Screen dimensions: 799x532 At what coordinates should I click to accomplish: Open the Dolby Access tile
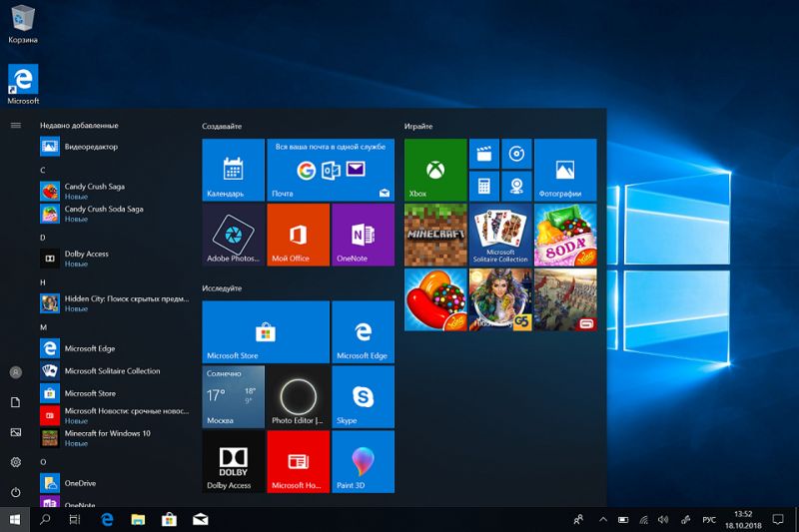[x=233, y=462]
